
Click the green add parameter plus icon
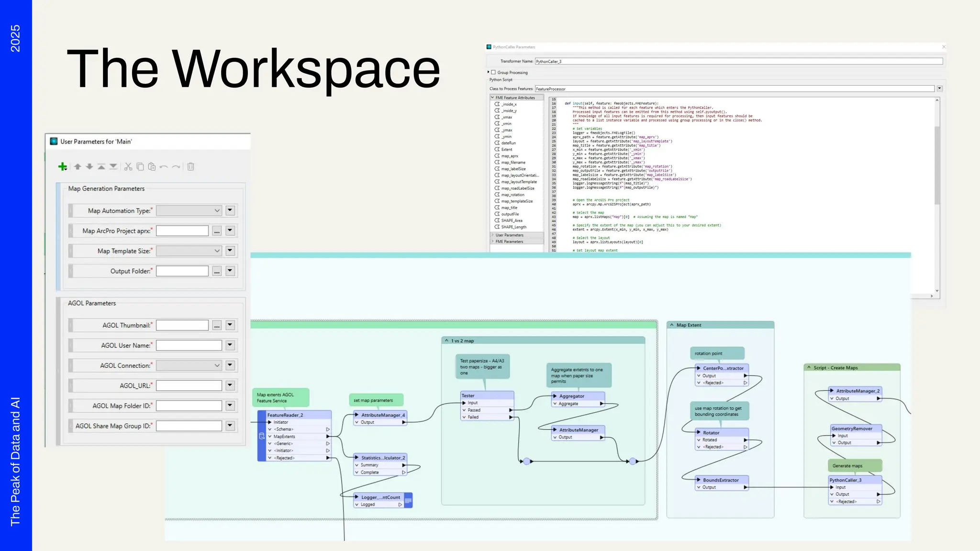[x=62, y=166]
